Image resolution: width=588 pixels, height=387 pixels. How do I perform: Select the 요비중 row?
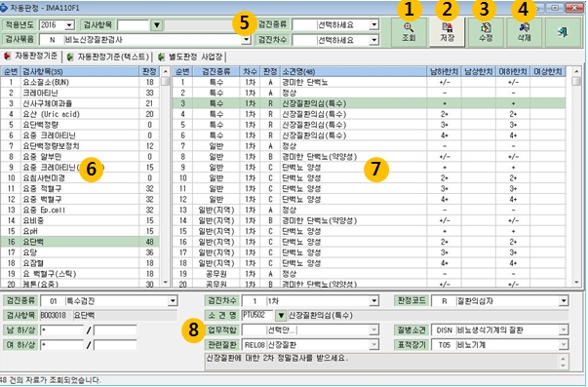pos(80,221)
